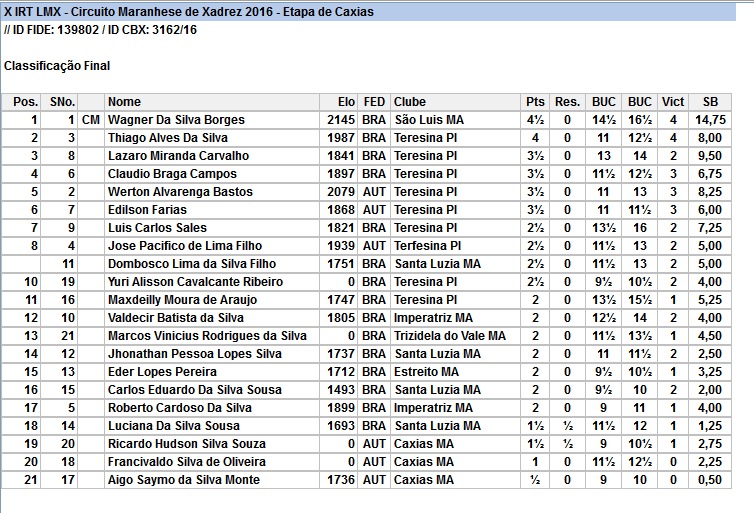Image resolution: width=754 pixels, height=513 pixels.
Task: Click Elo rating 1841
Action: 341,156
